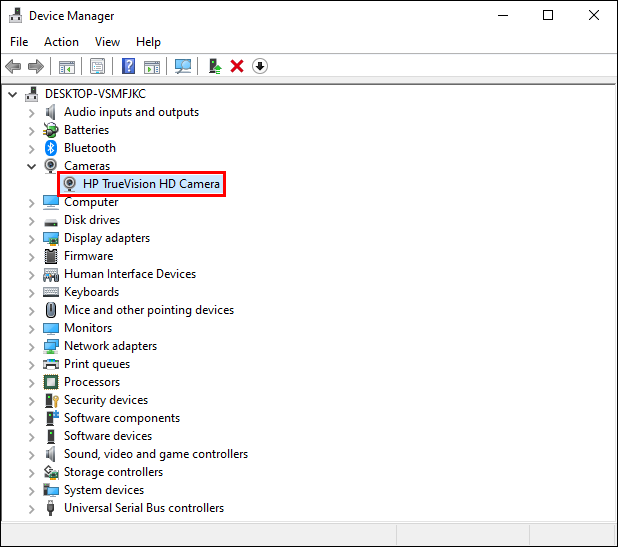The height and width of the screenshot is (547, 618).
Task: Expand the Bluetooth category
Action: 32,149
